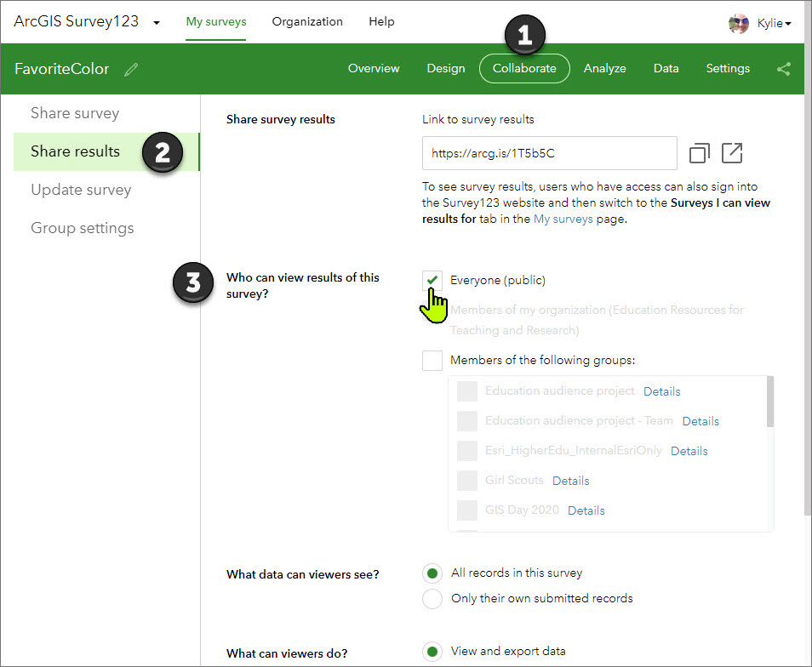This screenshot has width=812, height=667.
Task: Open the Design tab
Action: click(446, 69)
